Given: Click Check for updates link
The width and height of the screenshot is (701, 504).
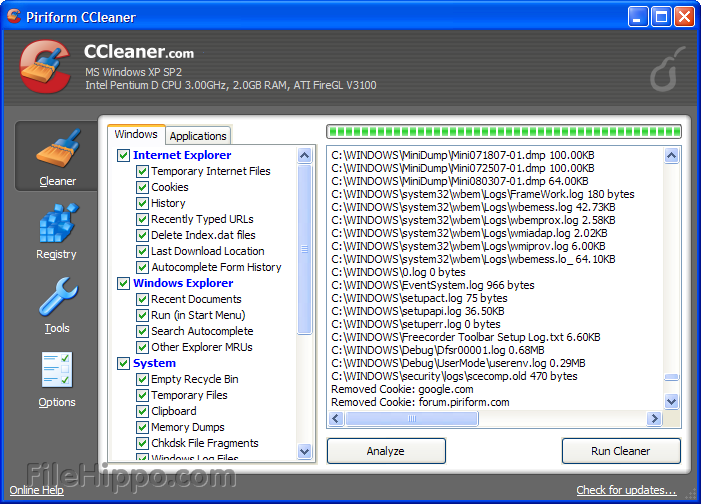Looking at the screenshot, I should tap(626, 490).
